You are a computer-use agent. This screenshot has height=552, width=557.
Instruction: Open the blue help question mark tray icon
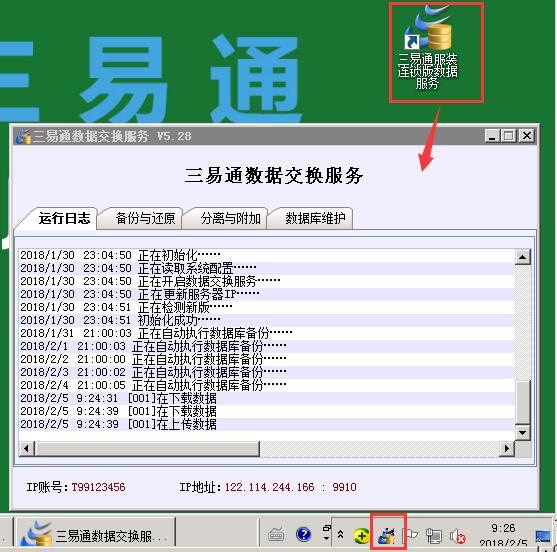(303, 534)
